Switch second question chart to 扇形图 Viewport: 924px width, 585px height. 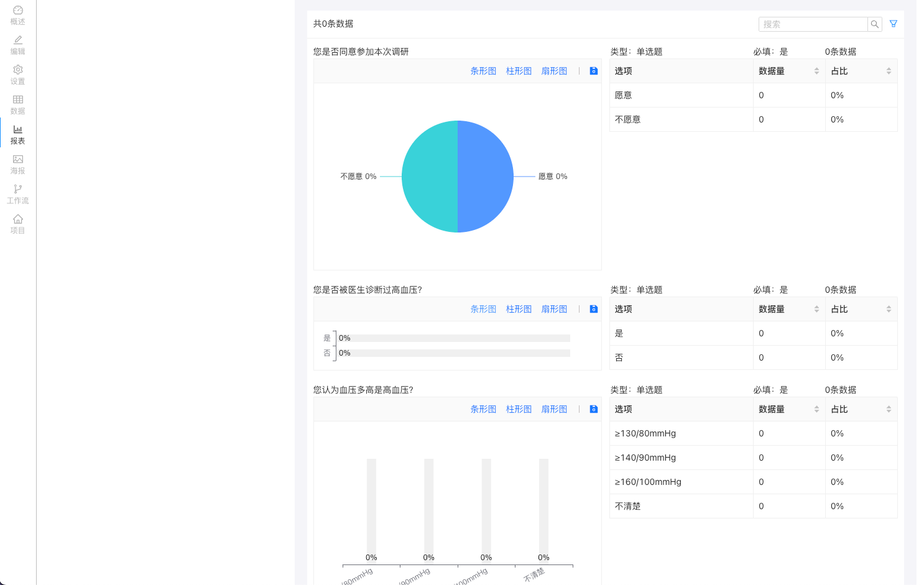tap(554, 309)
